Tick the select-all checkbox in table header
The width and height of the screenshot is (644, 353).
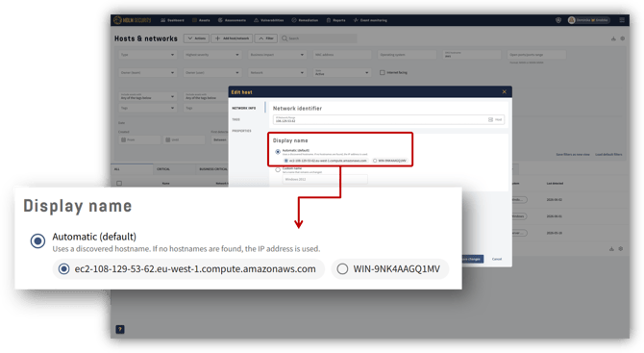tap(119, 184)
